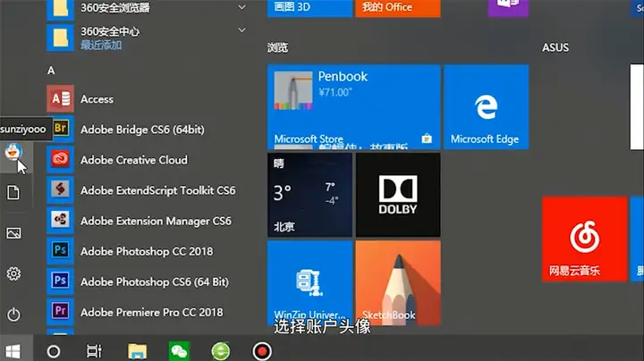Open 360 browser from the taskbar

pos(221,351)
